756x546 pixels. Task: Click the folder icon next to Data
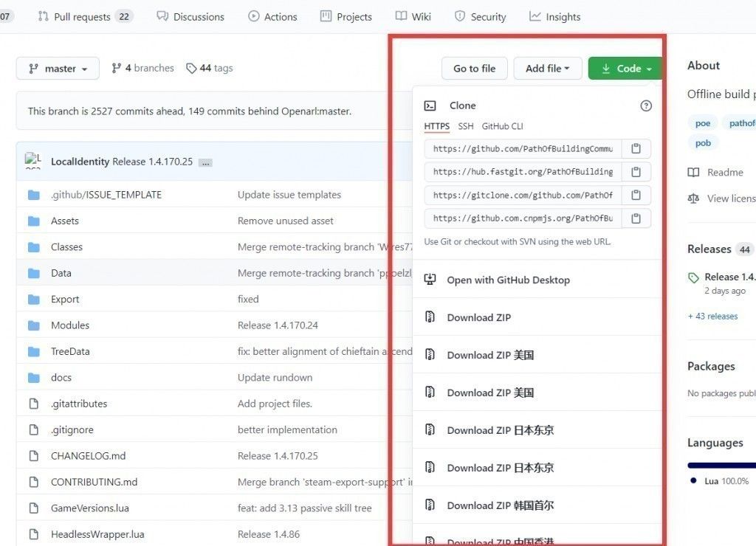34,273
